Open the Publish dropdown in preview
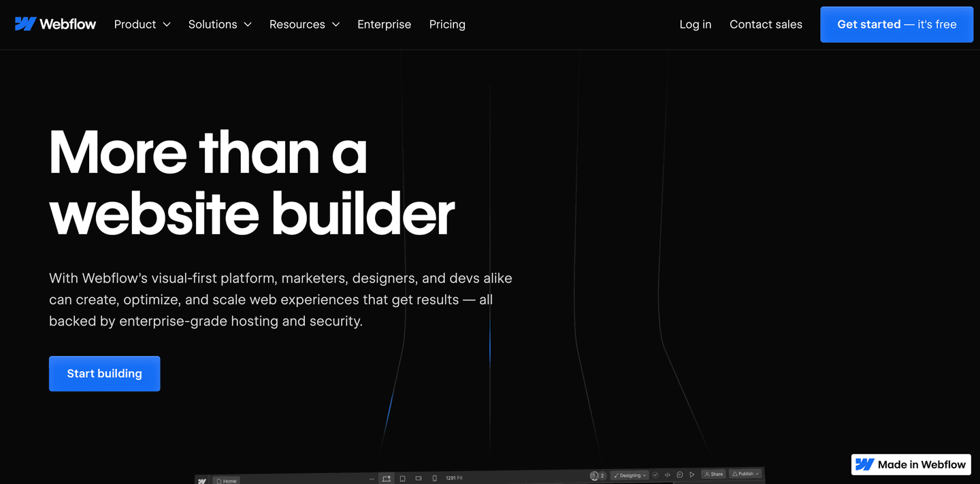980x484 pixels. click(745, 474)
